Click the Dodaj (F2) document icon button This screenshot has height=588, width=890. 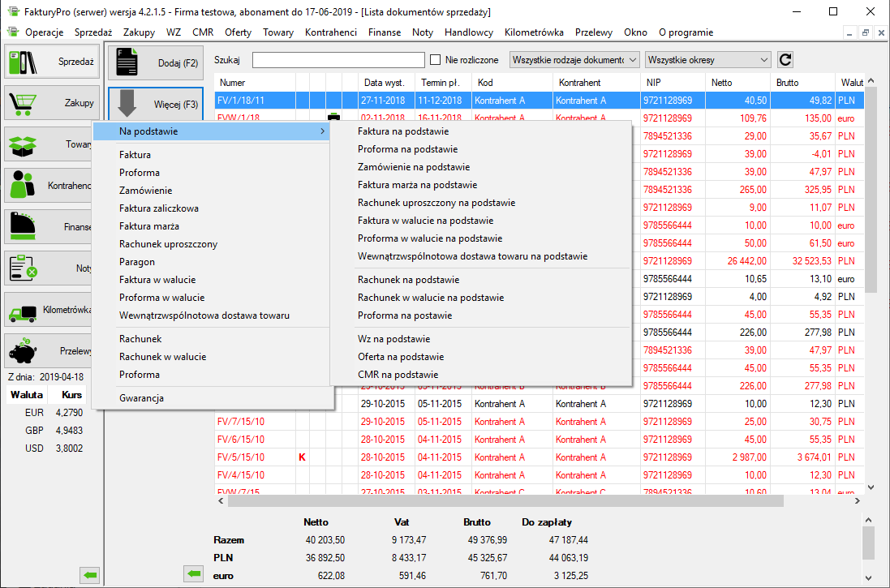click(156, 62)
